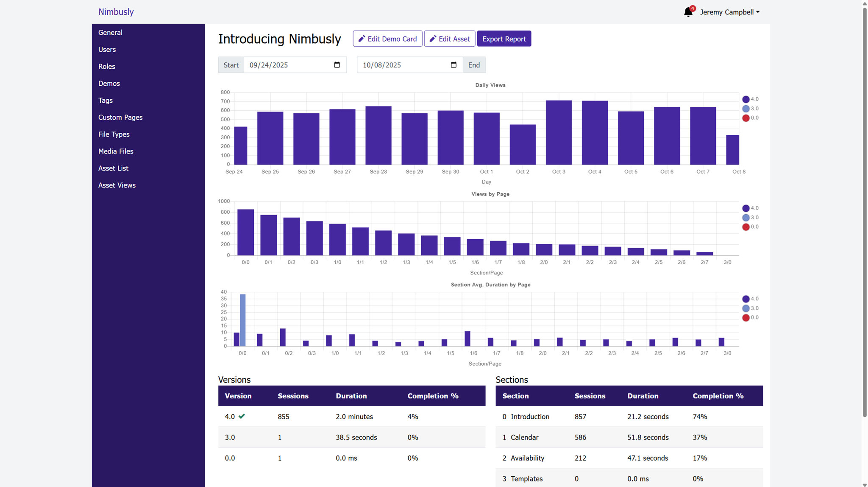Click the pencil icon on Edit Demo Card

point(362,39)
